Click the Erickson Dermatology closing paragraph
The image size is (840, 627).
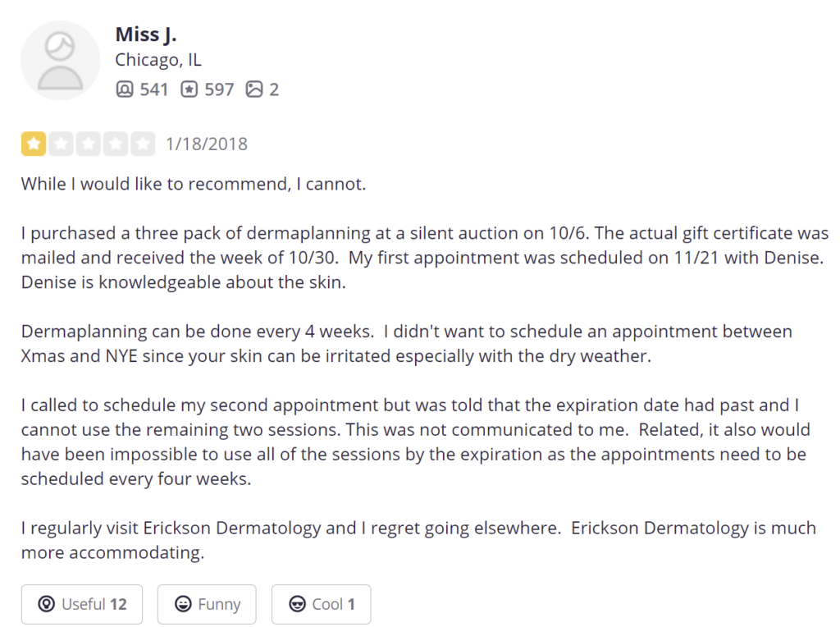[x=418, y=540]
